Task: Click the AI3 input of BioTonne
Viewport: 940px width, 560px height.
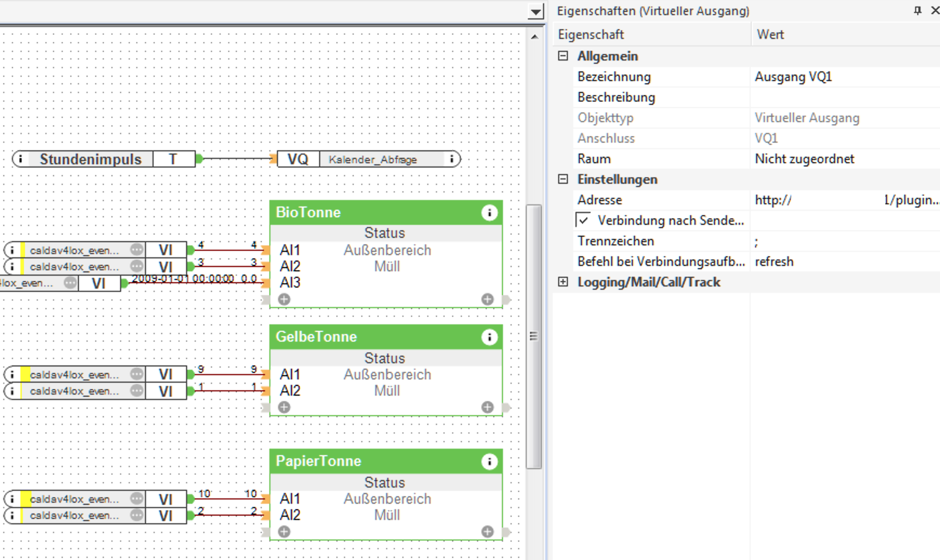Action: pyautogui.click(x=290, y=283)
